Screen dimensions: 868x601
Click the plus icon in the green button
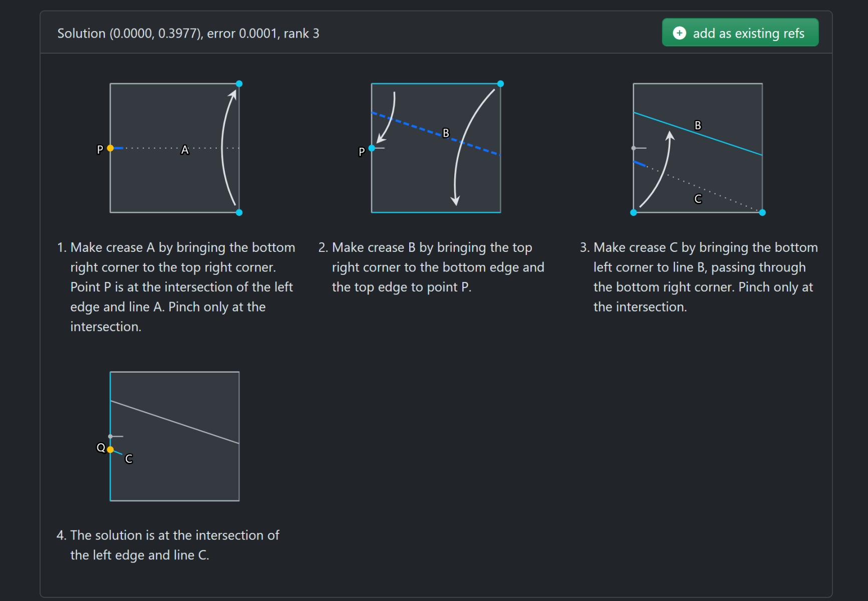coord(679,33)
